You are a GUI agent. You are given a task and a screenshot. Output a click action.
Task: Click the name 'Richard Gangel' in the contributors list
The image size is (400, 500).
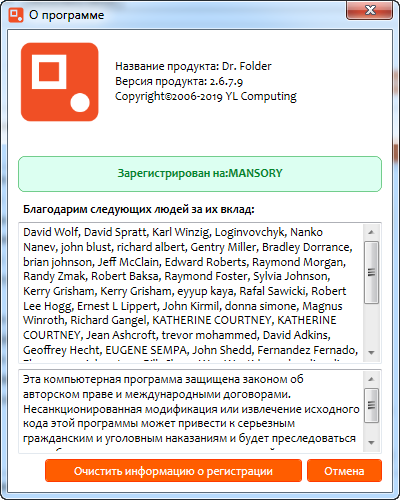point(108,320)
